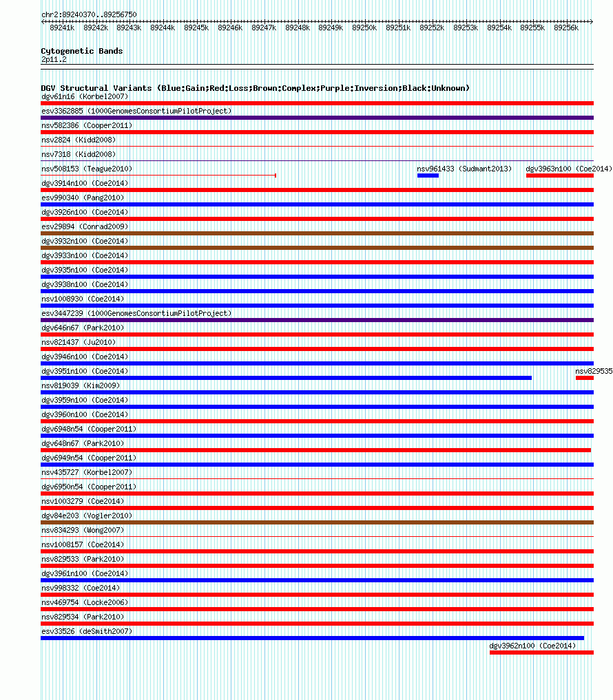The width and height of the screenshot is (613, 700).
Task: Click the nsv829535 label at right edge
Action: point(594,371)
